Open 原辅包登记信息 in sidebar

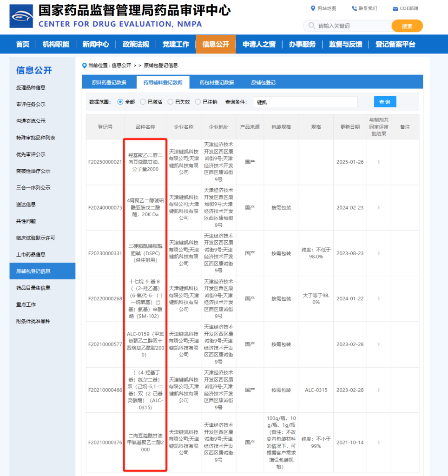pyautogui.click(x=42, y=271)
